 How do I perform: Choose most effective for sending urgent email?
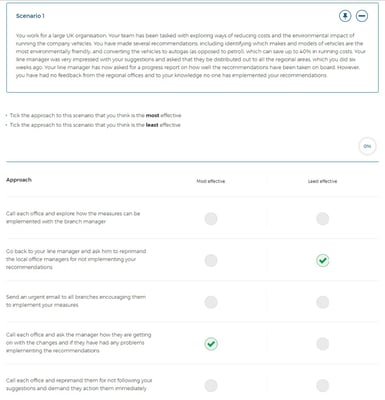211,302
